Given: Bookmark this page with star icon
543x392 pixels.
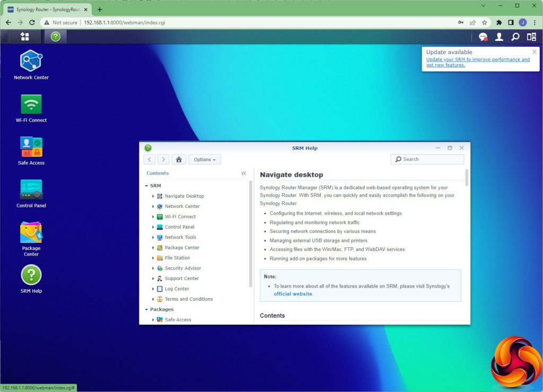Looking at the screenshot, I should pyautogui.click(x=485, y=22).
